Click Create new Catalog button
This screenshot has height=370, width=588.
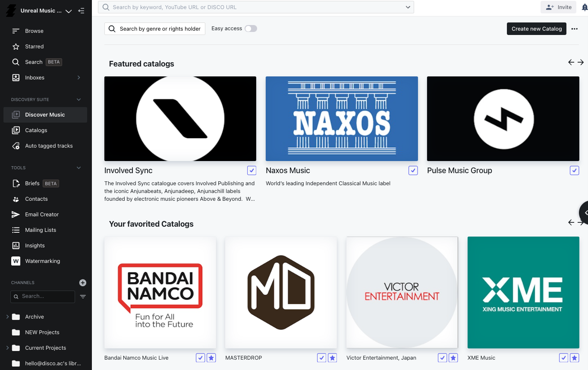[x=537, y=29]
